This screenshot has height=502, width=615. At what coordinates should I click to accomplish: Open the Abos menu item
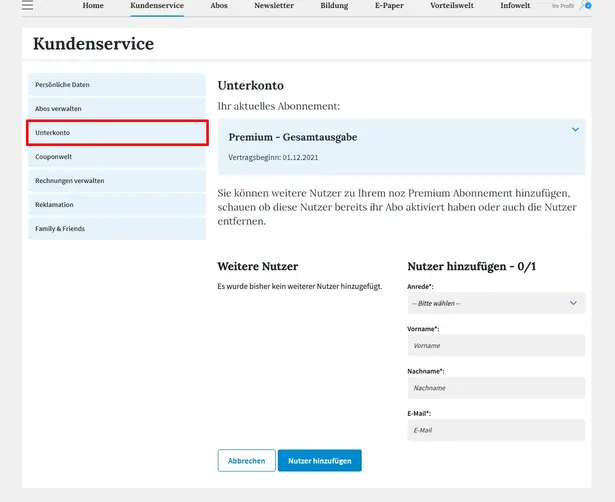click(219, 6)
